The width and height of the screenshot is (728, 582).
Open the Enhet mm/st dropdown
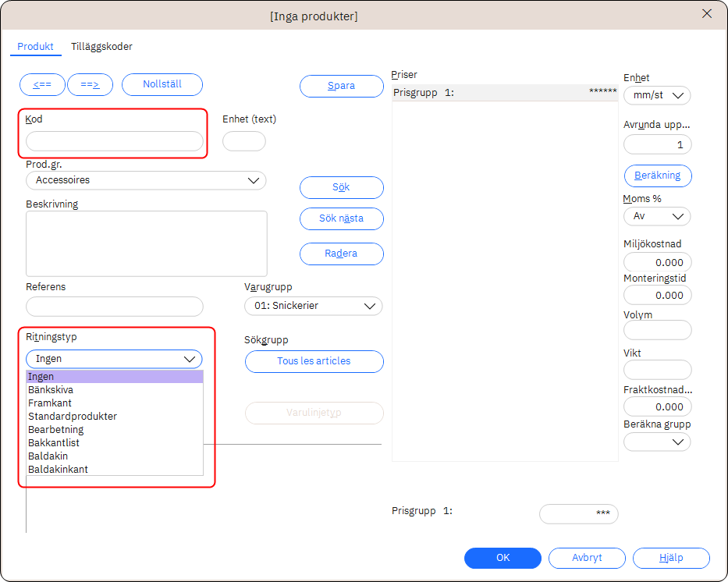tap(657, 95)
